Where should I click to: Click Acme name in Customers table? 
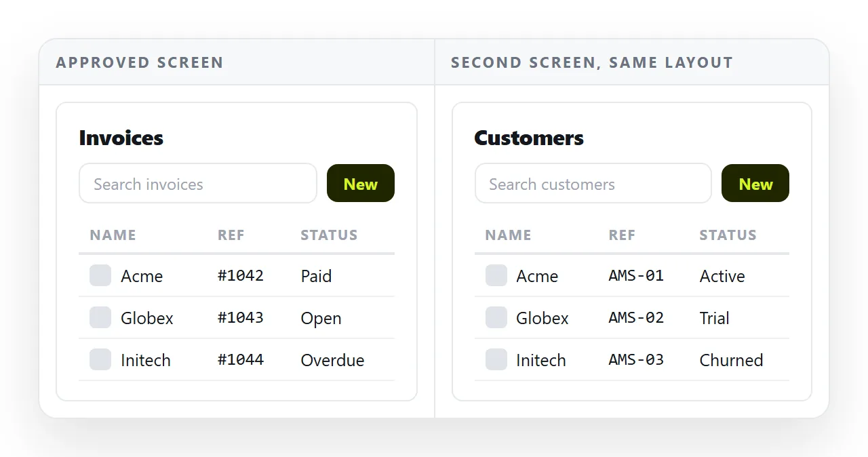tap(537, 276)
